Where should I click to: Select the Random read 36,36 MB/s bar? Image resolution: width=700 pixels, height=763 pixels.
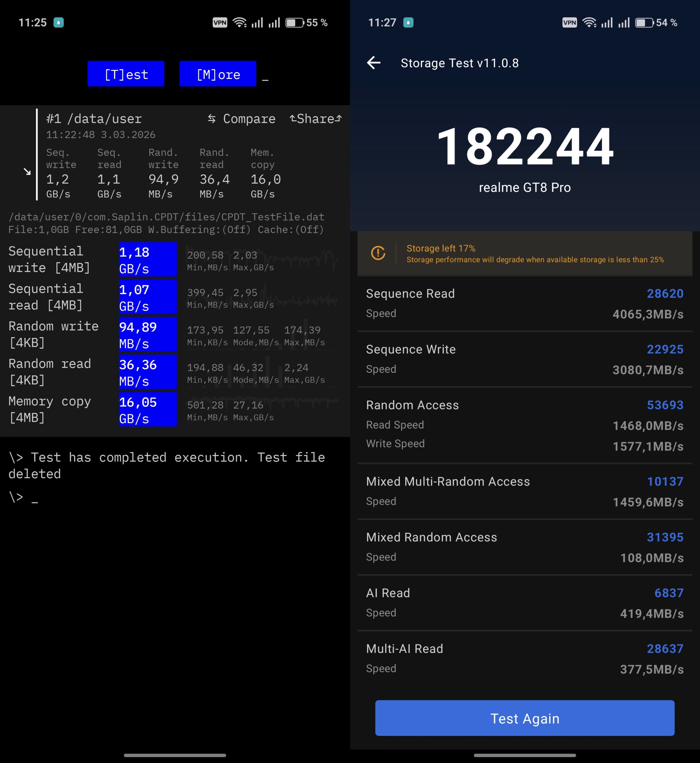point(148,372)
